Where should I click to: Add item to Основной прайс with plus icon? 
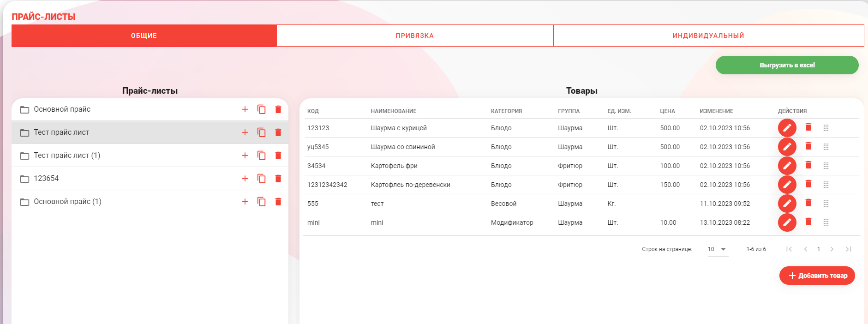(245, 109)
